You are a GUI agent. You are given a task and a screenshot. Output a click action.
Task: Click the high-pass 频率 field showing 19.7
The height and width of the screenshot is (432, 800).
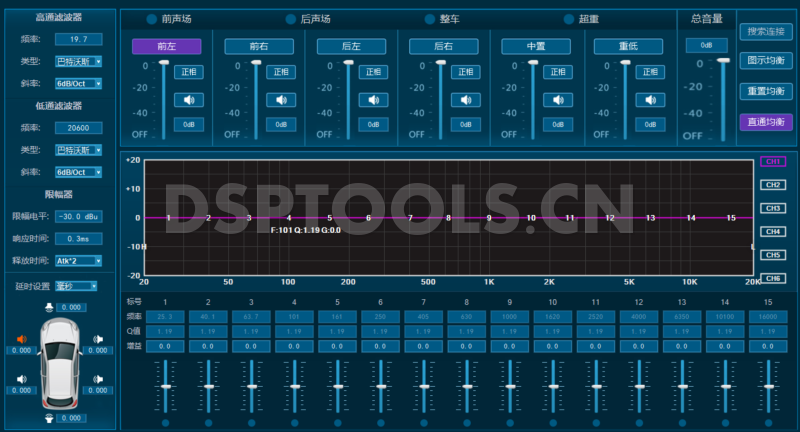(x=78, y=39)
